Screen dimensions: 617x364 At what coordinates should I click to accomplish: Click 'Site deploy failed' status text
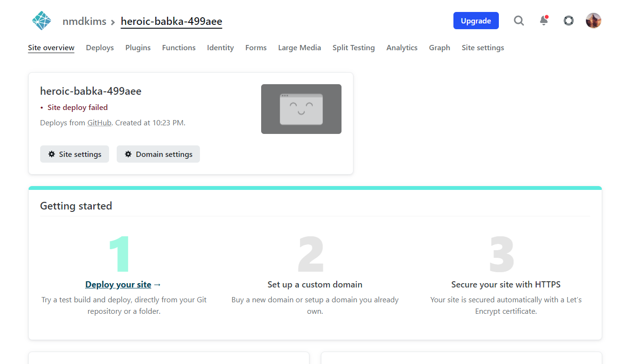pos(77,108)
